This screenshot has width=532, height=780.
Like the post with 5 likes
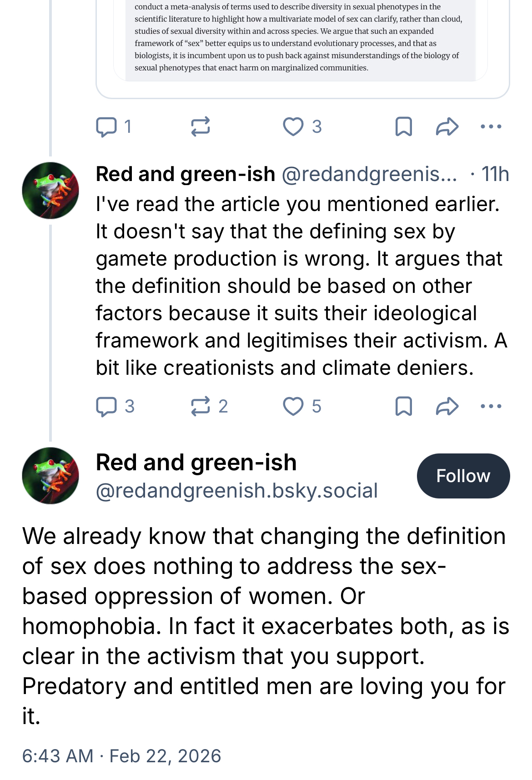[x=293, y=407]
